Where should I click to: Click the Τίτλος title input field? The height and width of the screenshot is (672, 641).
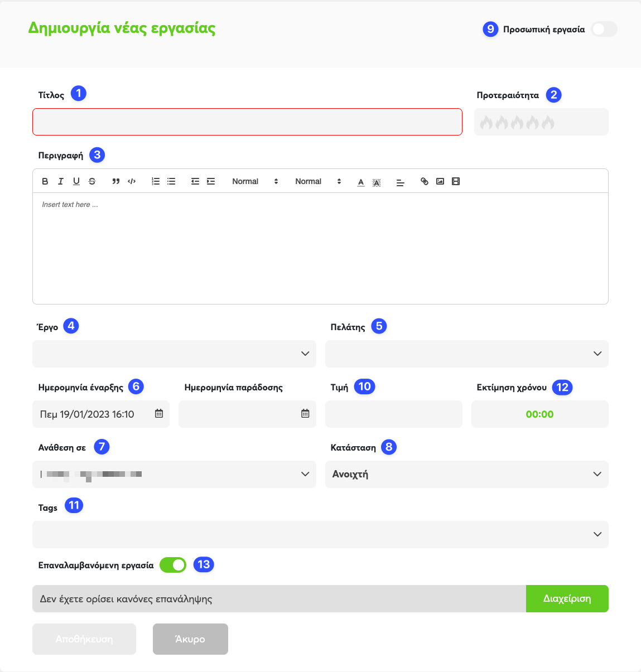coord(247,122)
